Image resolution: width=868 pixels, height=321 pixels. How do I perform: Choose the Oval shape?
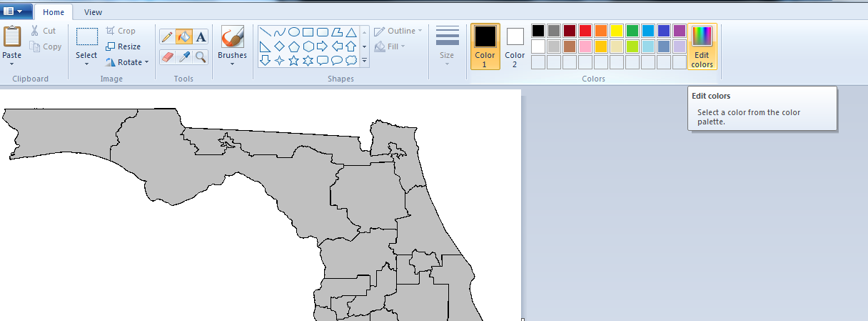pyautogui.click(x=293, y=32)
